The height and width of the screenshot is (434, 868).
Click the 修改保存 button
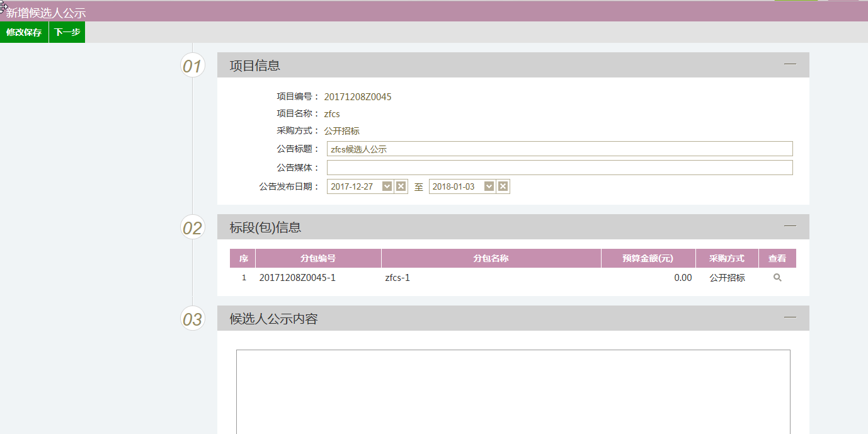24,32
